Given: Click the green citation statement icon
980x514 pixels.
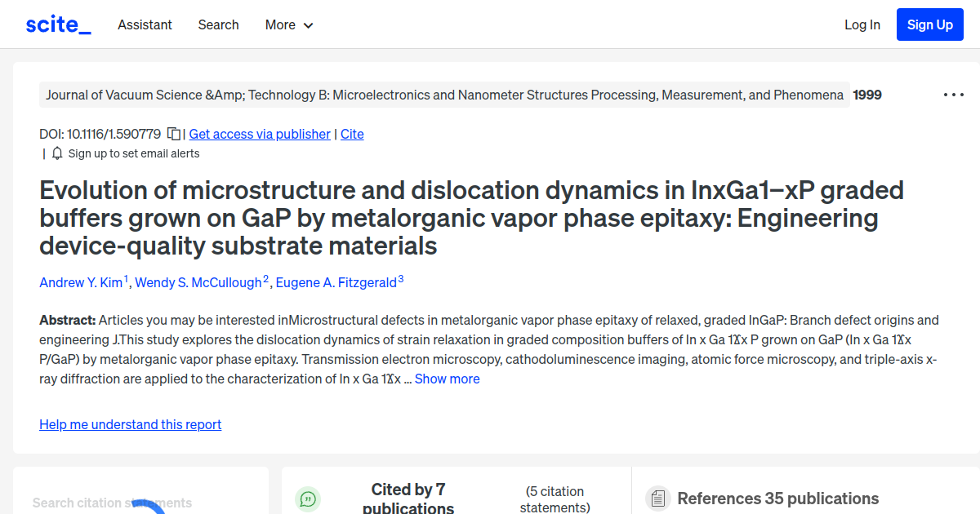Looking at the screenshot, I should pyautogui.click(x=307, y=498).
